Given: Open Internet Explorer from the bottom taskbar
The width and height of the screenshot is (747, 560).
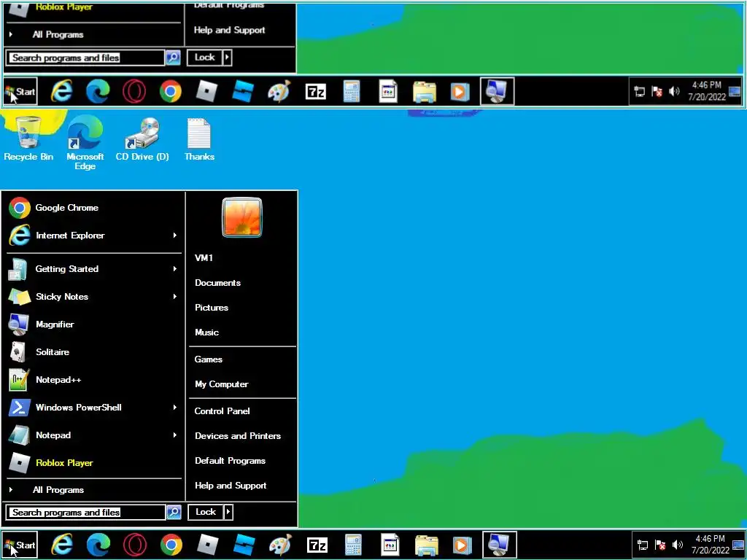Looking at the screenshot, I should pyautogui.click(x=63, y=545).
